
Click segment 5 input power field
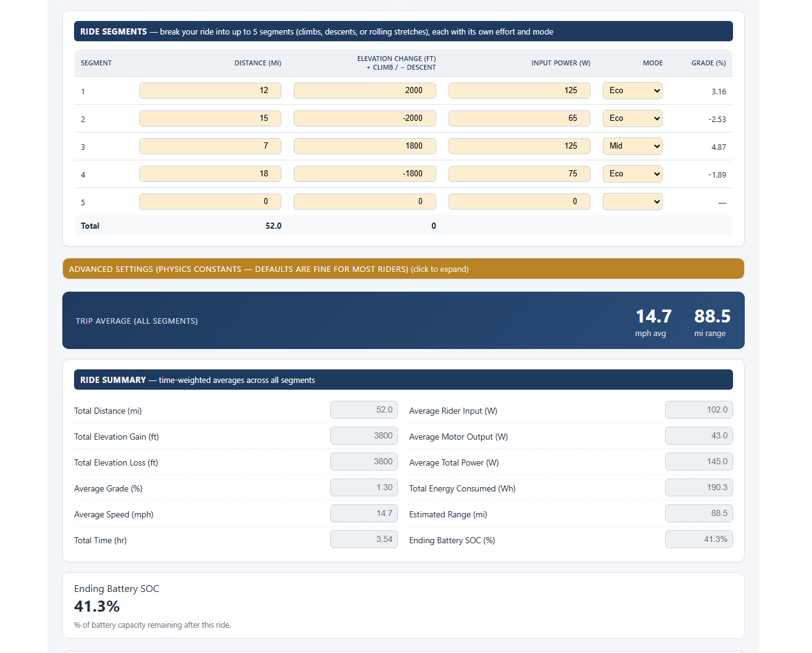[x=520, y=202]
